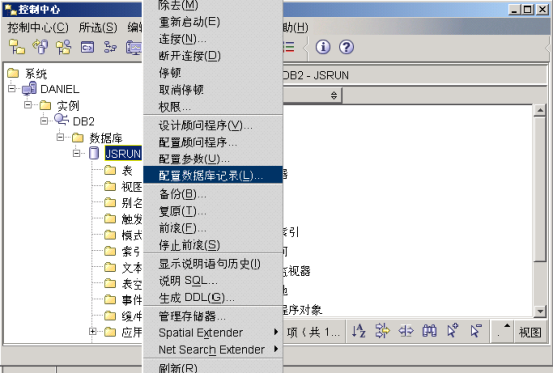The height and width of the screenshot is (374, 554).
Task: Click the deselect all cursor-minus icon
Action: click(x=476, y=331)
